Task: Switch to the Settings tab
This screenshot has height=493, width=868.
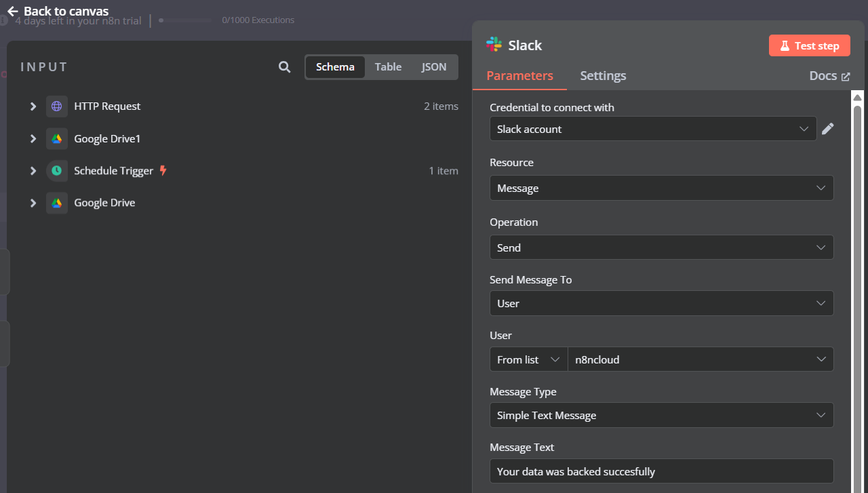Action: (x=602, y=75)
